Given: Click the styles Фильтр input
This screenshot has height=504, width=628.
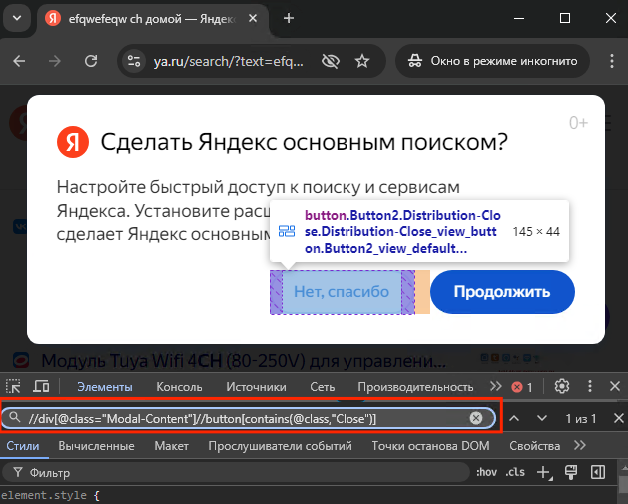Looking at the screenshot, I should point(236,473).
